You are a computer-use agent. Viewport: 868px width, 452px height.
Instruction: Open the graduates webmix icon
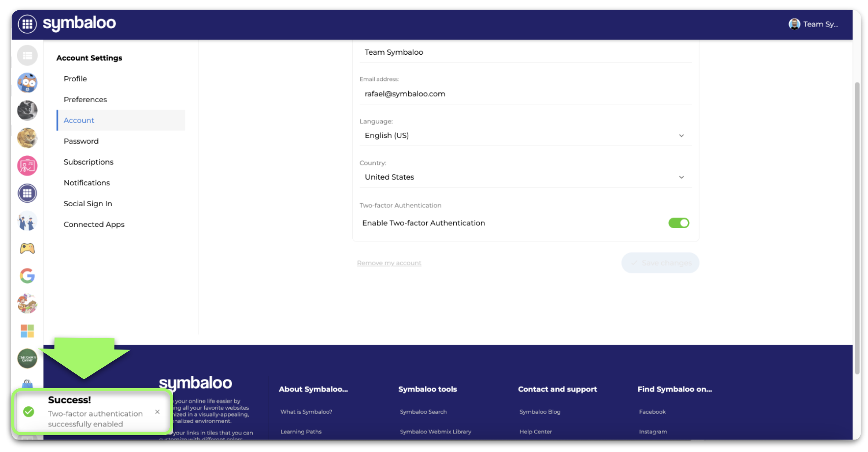coord(27,221)
